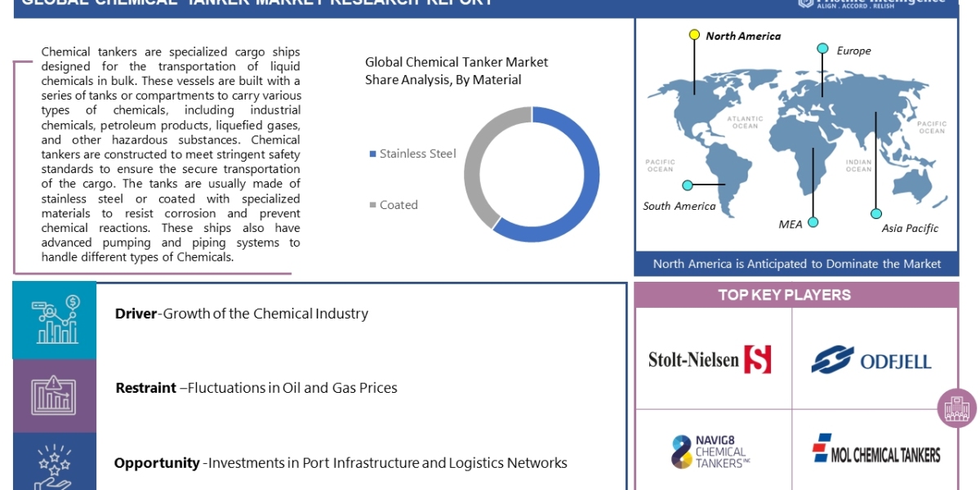The image size is (980, 490).
Task: Select the Stolt-Nielsen logo
Action: (x=710, y=359)
